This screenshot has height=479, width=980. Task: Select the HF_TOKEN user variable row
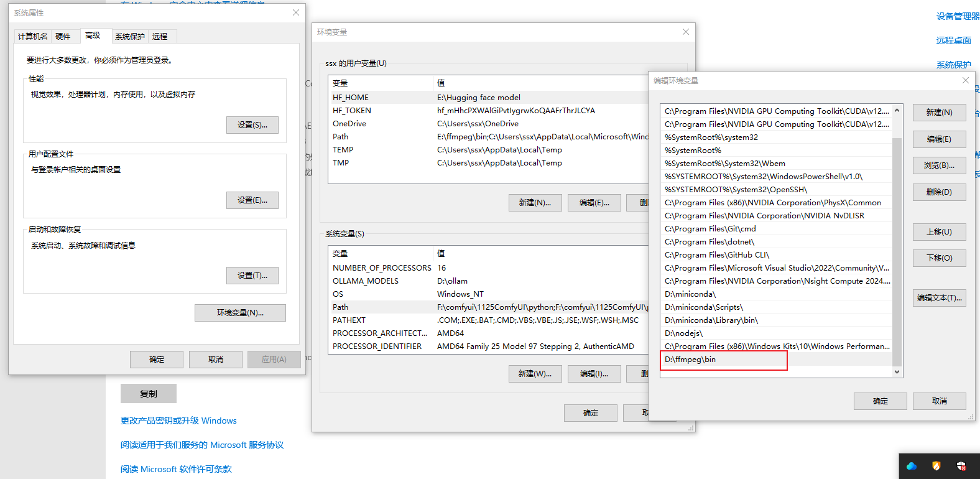tap(352, 111)
